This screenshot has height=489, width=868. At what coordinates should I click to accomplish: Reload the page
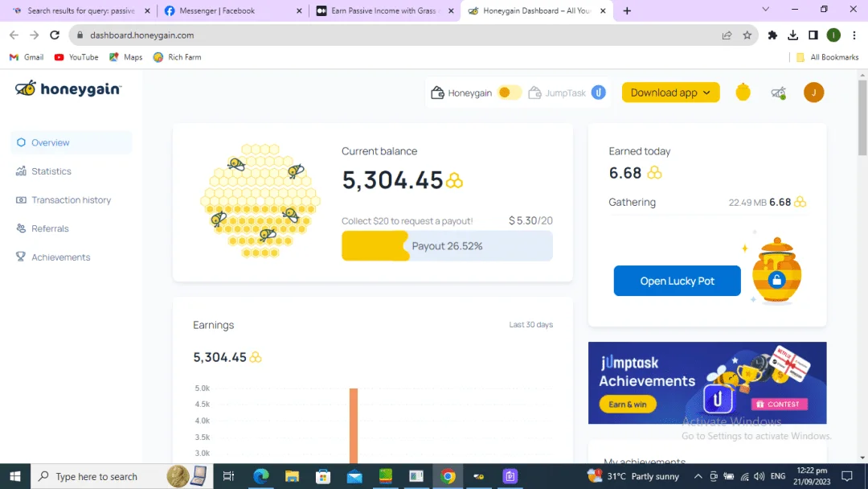pyautogui.click(x=55, y=35)
